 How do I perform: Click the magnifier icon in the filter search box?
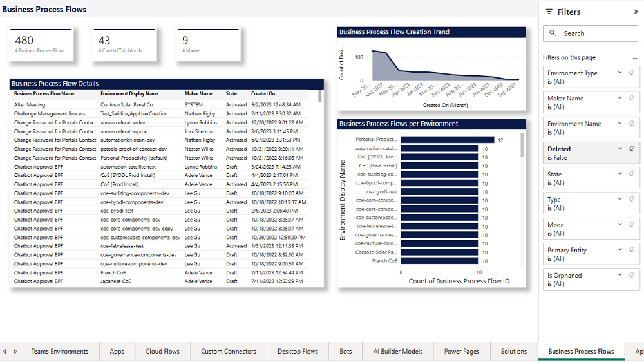[x=553, y=33]
